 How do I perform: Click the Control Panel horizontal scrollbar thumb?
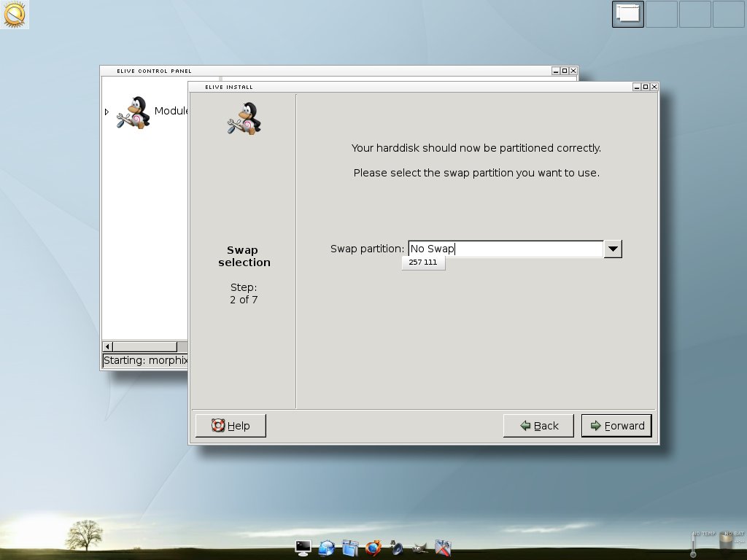[x=145, y=346]
